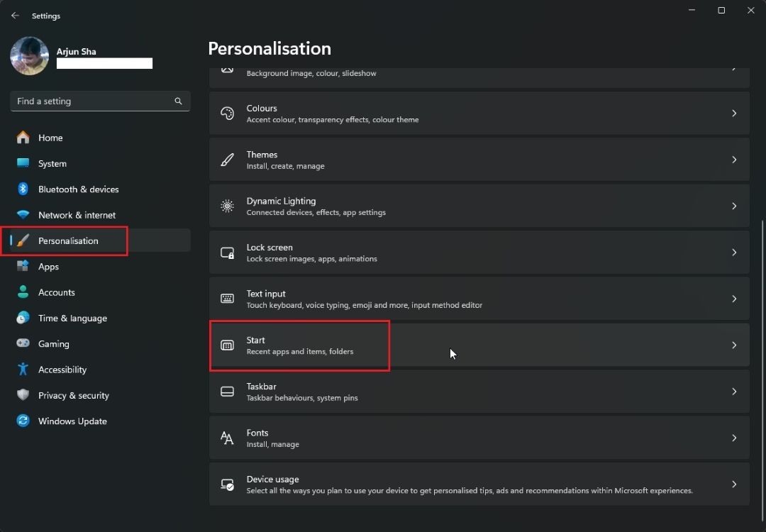The image size is (766, 532).
Task: Click the Fonts icon
Action: click(227, 438)
